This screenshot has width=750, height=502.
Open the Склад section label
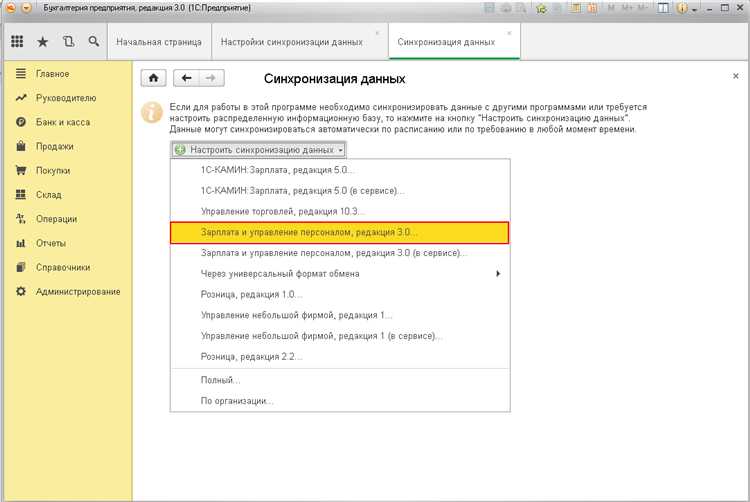tap(49, 195)
